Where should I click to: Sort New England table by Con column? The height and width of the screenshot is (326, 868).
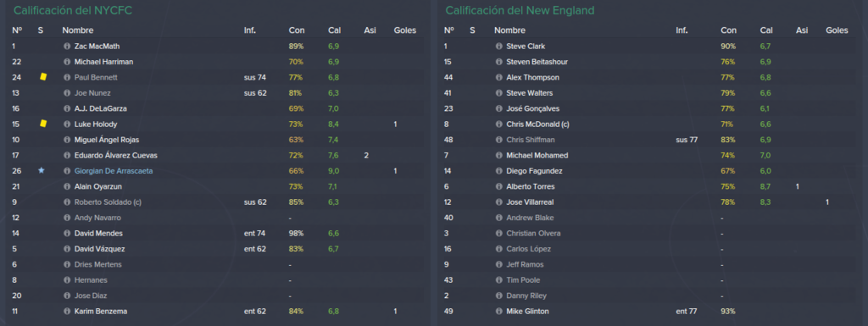tap(728, 30)
